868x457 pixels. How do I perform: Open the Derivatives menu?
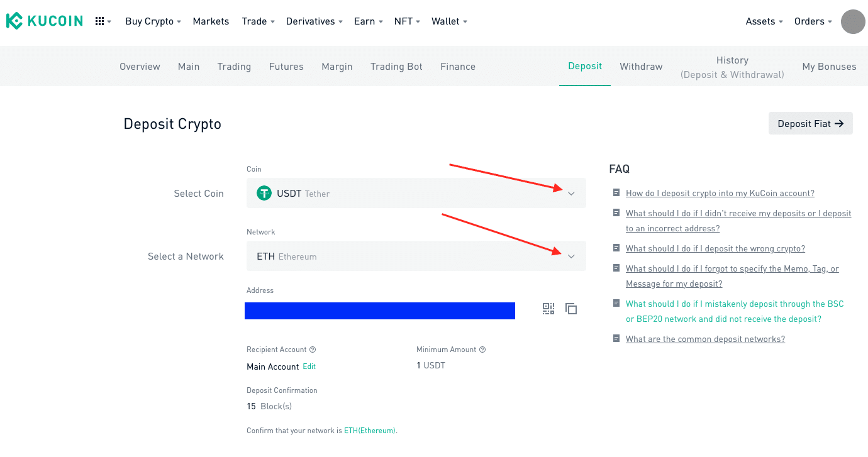tap(314, 21)
